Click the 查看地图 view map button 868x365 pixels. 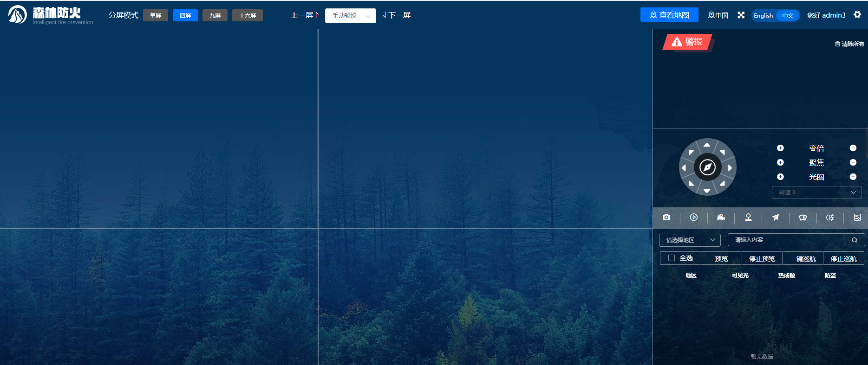click(669, 15)
